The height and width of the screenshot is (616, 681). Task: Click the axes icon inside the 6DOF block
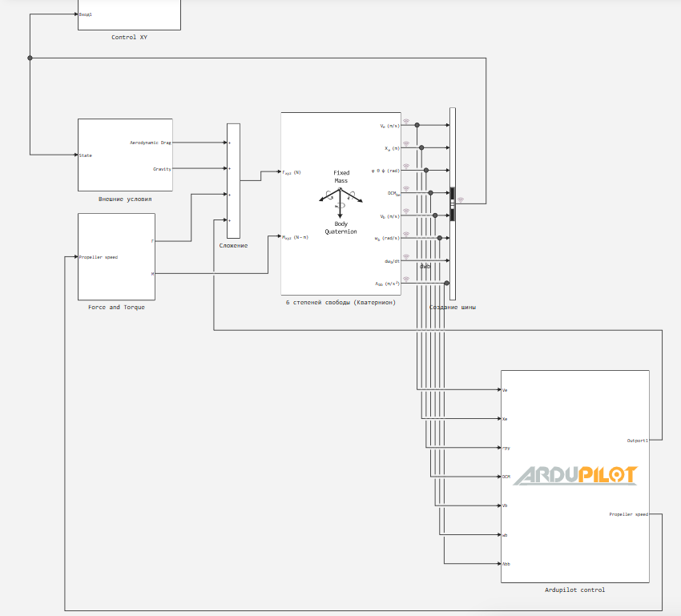(340, 203)
